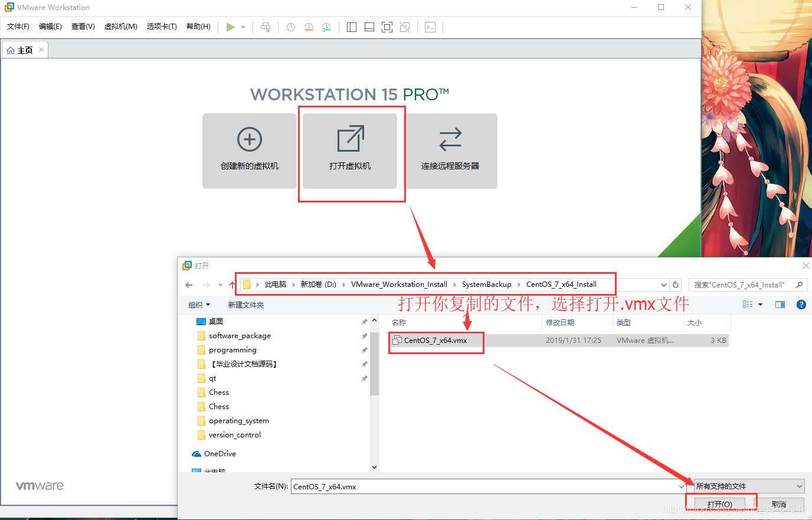The width and height of the screenshot is (812, 520).
Task: Click the 文件名 input field
Action: click(489, 487)
